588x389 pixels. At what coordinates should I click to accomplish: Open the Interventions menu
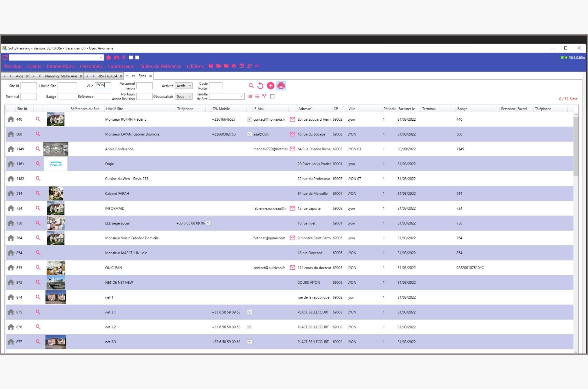[60, 66]
